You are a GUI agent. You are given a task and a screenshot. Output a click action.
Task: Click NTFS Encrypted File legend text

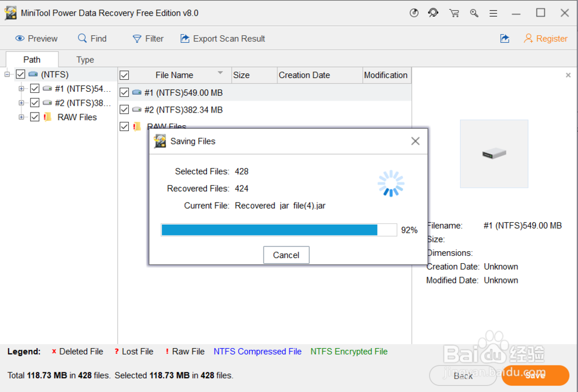click(349, 352)
